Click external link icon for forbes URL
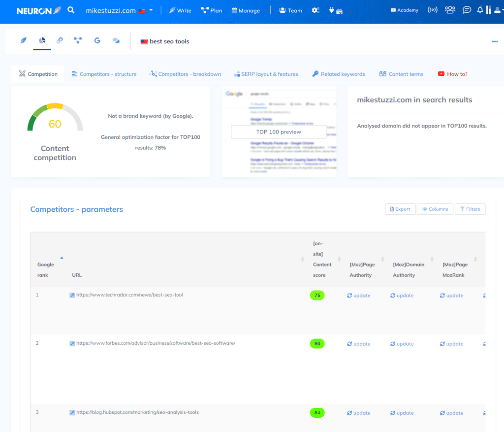Image resolution: width=504 pixels, height=432 pixels. coord(72,343)
